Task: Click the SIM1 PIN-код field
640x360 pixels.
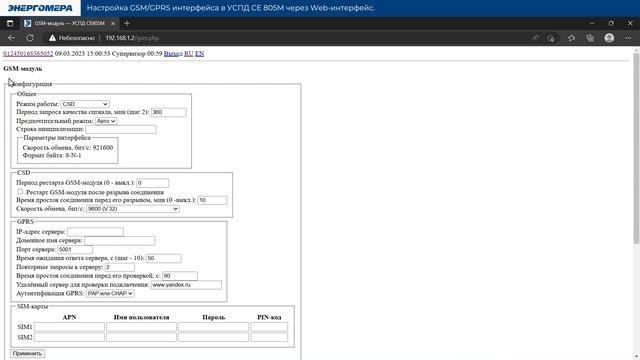Action: [269, 327]
